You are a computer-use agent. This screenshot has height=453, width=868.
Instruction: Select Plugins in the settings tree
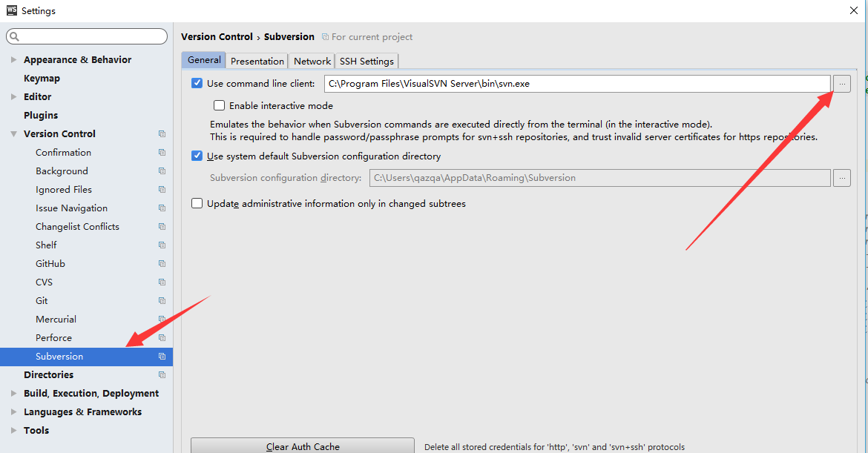[x=41, y=115]
